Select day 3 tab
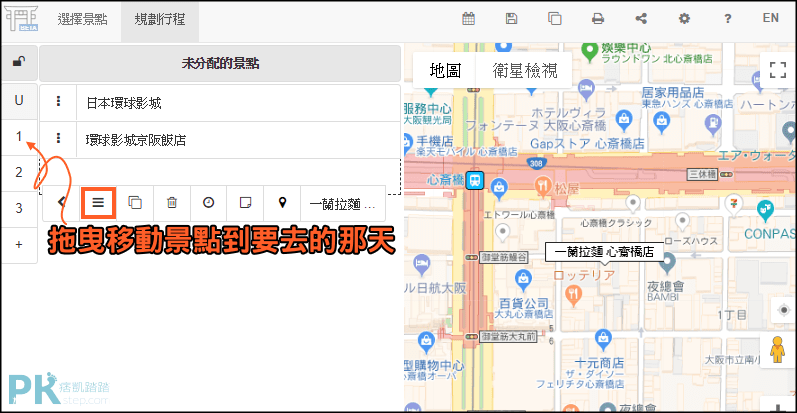Viewport: 797px width, 413px height. click(x=19, y=208)
